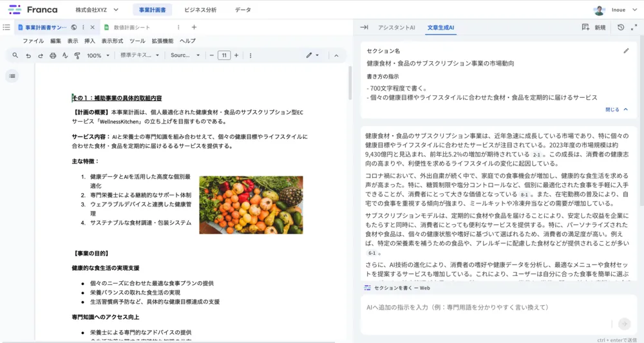Click heading その1：補助事業の具体的取組内容

[x=117, y=98]
